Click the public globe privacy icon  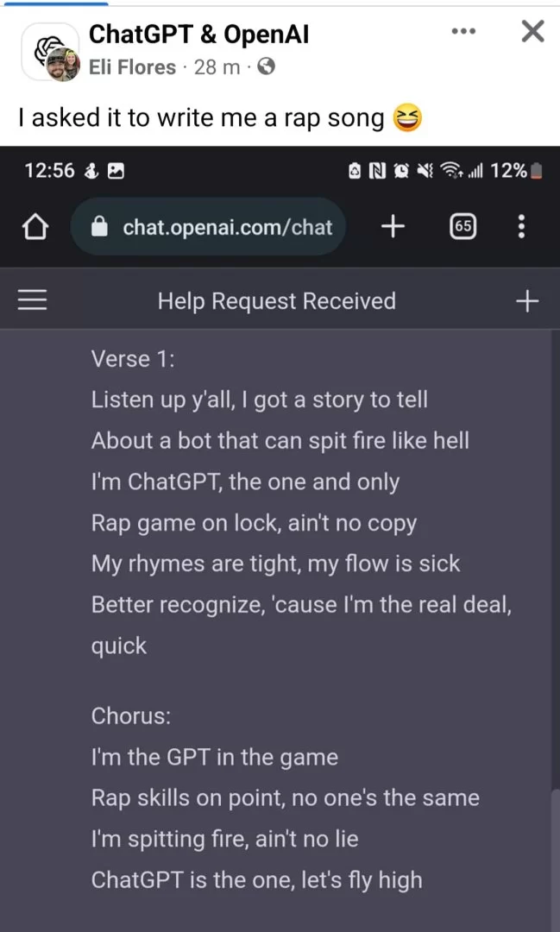(x=267, y=67)
